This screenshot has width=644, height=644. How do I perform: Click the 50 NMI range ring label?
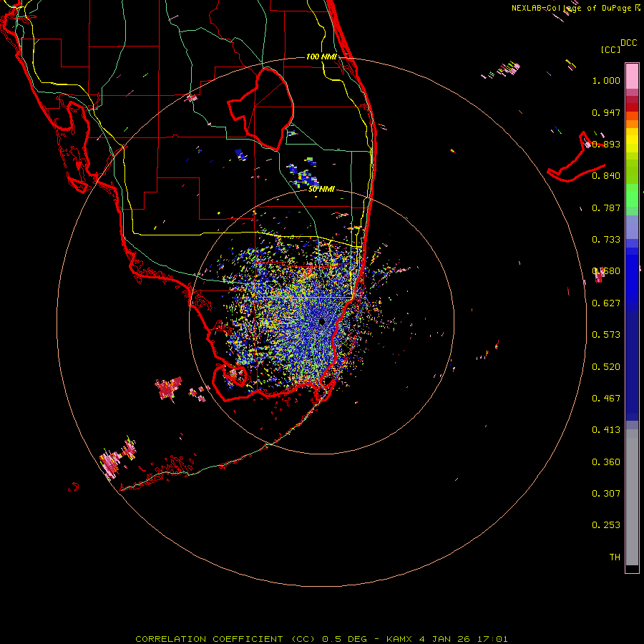pyautogui.click(x=321, y=190)
